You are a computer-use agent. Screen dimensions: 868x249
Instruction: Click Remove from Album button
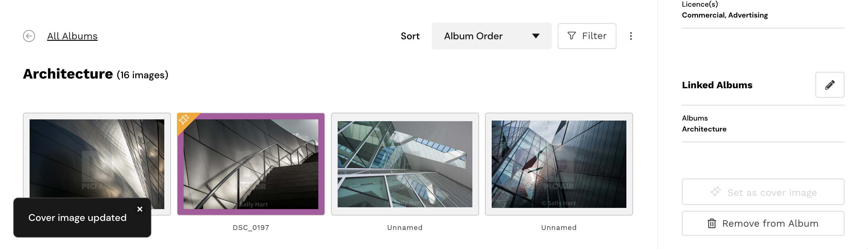pos(763,223)
